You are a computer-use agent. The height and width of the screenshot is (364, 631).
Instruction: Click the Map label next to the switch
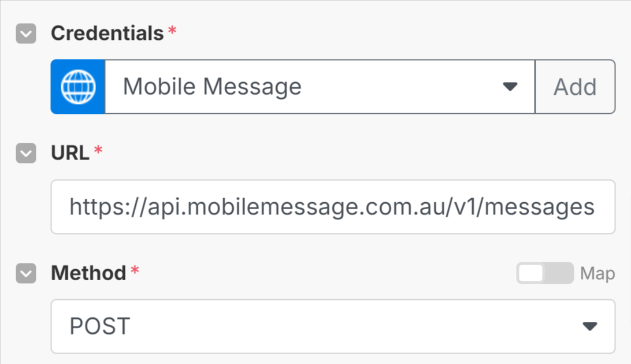coord(597,273)
